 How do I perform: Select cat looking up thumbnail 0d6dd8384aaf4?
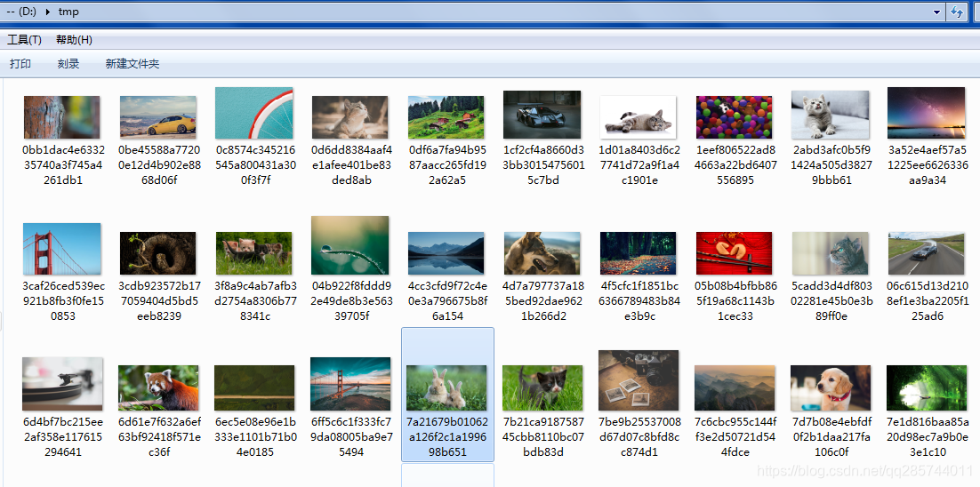click(x=350, y=116)
